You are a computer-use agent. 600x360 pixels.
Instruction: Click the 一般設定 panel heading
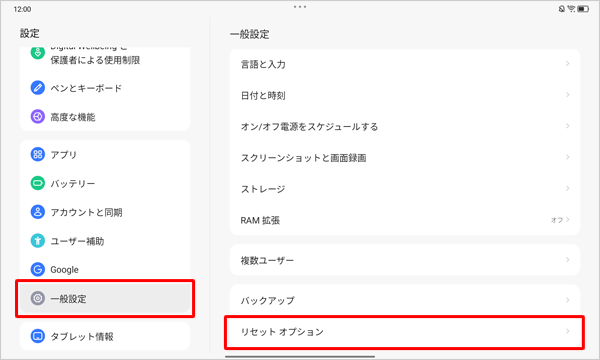249,34
